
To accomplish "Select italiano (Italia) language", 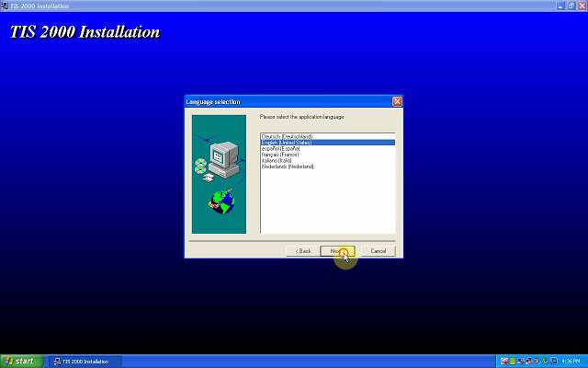I will pyautogui.click(x=327, y=160).
